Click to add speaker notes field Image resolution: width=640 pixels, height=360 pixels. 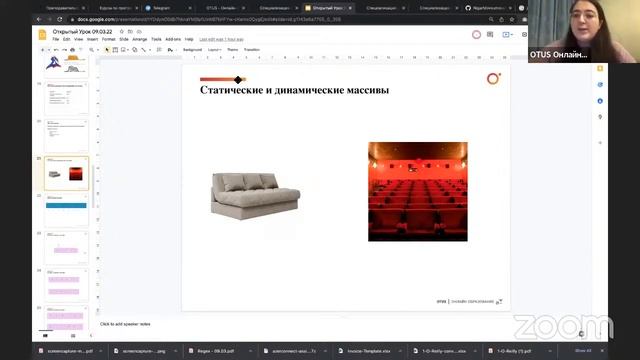125,324
